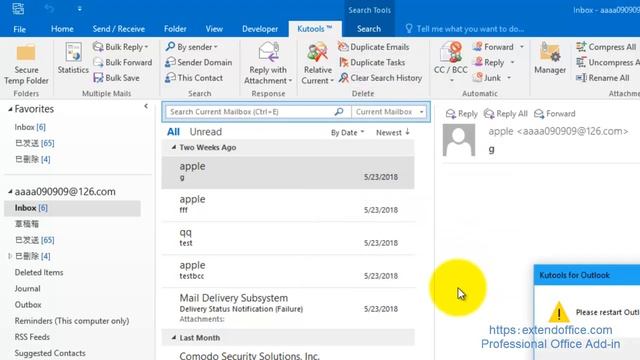Click Tell me what you want to do

click(x=465, y=29)
